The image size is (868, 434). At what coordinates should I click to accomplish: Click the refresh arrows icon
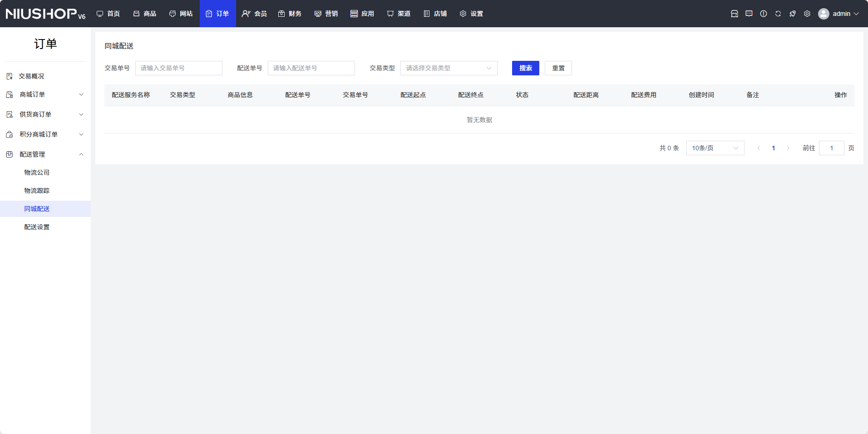pyautogui.click(x=778, y=14)
